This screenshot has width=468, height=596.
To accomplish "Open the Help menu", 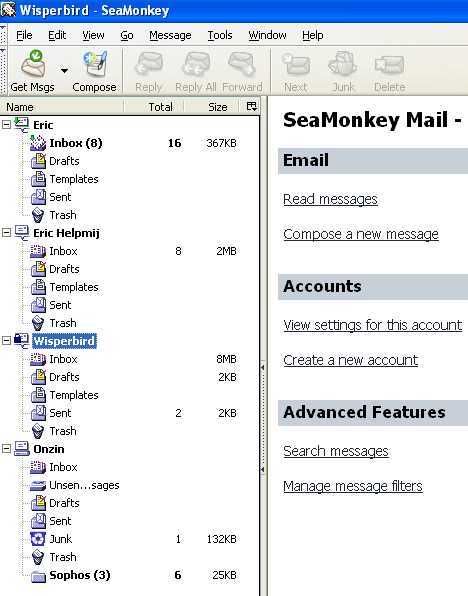I will point(313,35).
